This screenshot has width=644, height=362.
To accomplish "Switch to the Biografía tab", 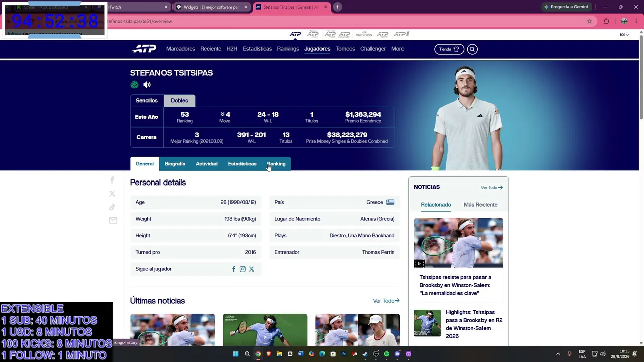I will (x=175, y=164).
